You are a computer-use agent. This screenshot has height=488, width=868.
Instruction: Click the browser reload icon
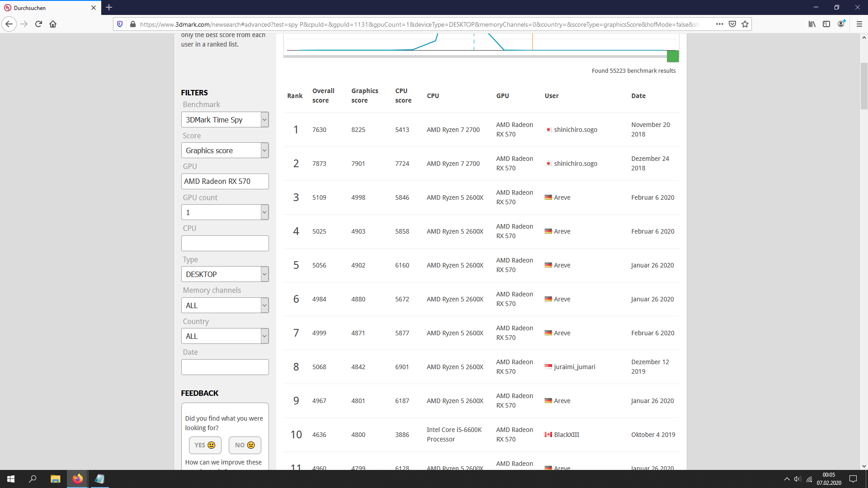[38, 24]
